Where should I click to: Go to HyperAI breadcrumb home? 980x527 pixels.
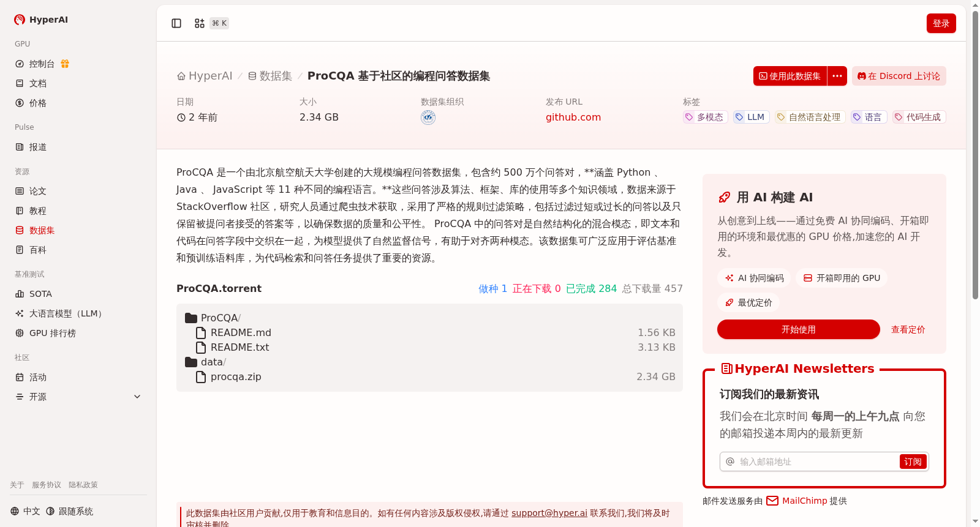pos(205,76)
